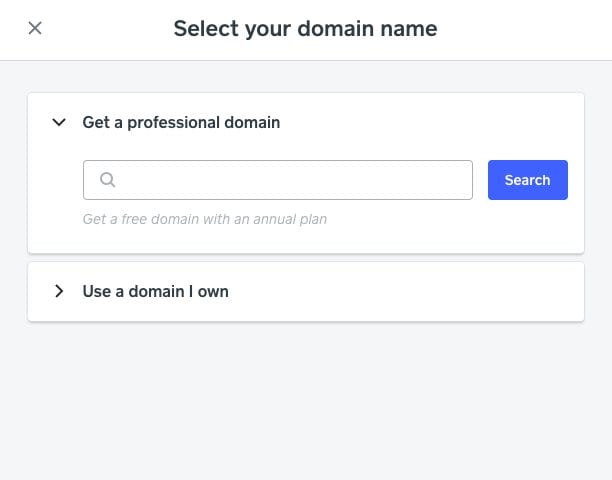
Task: Click the magnifying glass search icon
Action: point(108,180)
